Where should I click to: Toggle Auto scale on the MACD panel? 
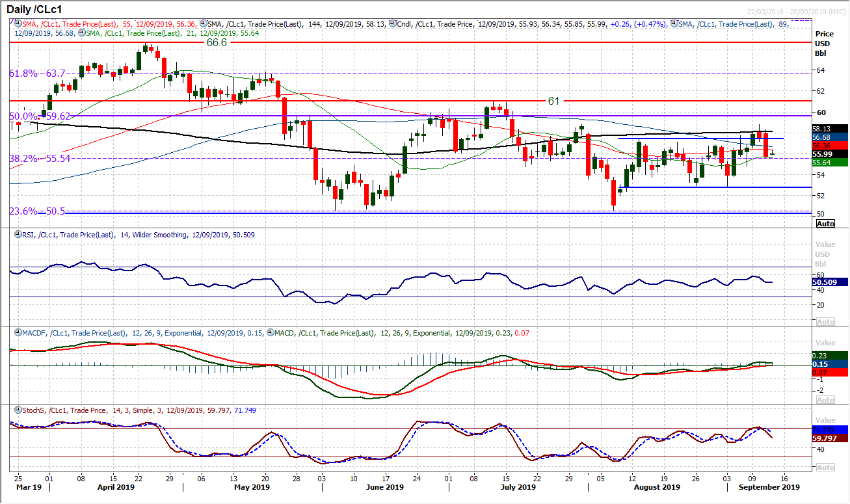[825, 400]
